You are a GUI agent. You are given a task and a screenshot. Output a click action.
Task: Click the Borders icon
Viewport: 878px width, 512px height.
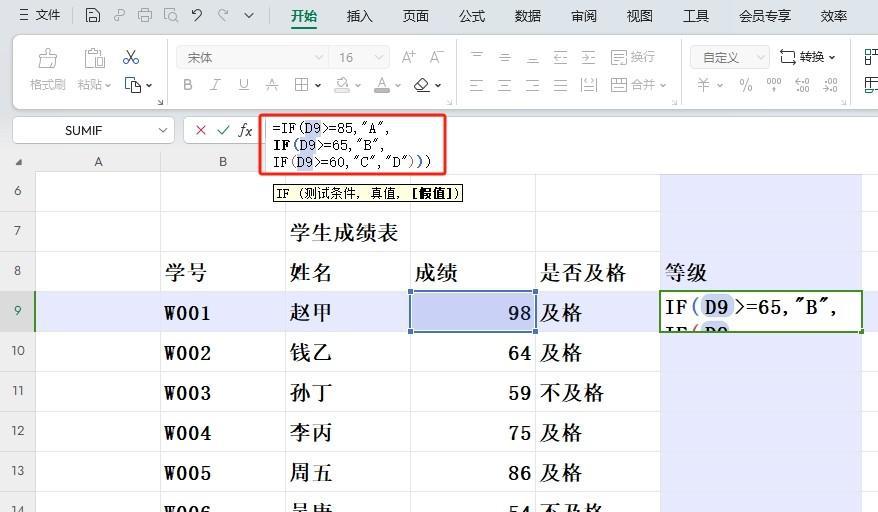coord(301,85)
